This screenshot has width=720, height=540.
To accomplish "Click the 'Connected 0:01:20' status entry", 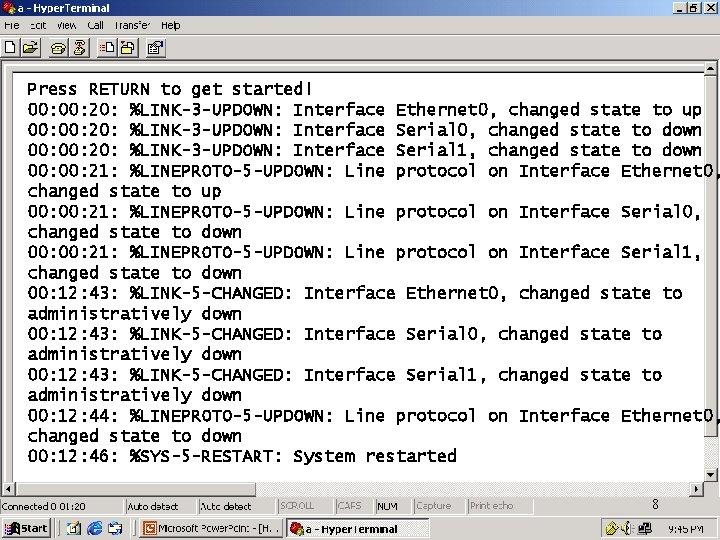I will coord(44,506).
